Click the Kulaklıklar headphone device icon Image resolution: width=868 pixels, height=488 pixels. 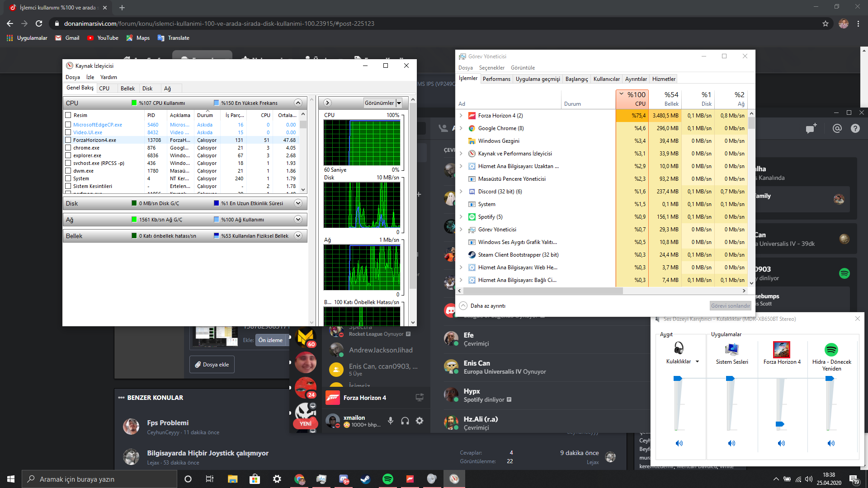(x=679, y=348)
